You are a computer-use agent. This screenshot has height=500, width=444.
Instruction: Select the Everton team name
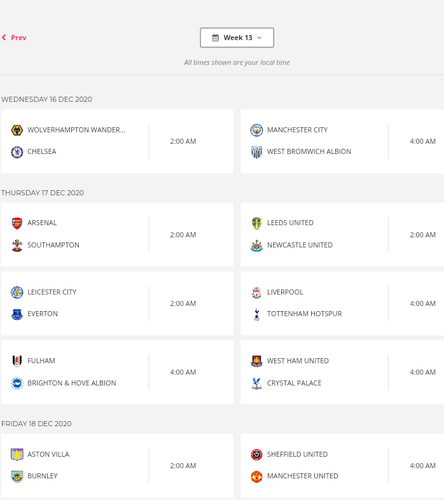tap(43, 314)
